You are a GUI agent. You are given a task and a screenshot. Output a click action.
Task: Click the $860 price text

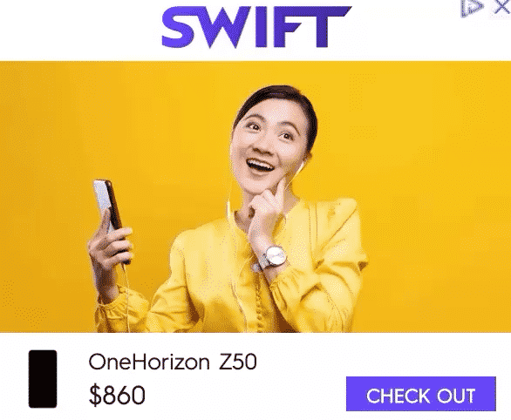click(117, 395)
